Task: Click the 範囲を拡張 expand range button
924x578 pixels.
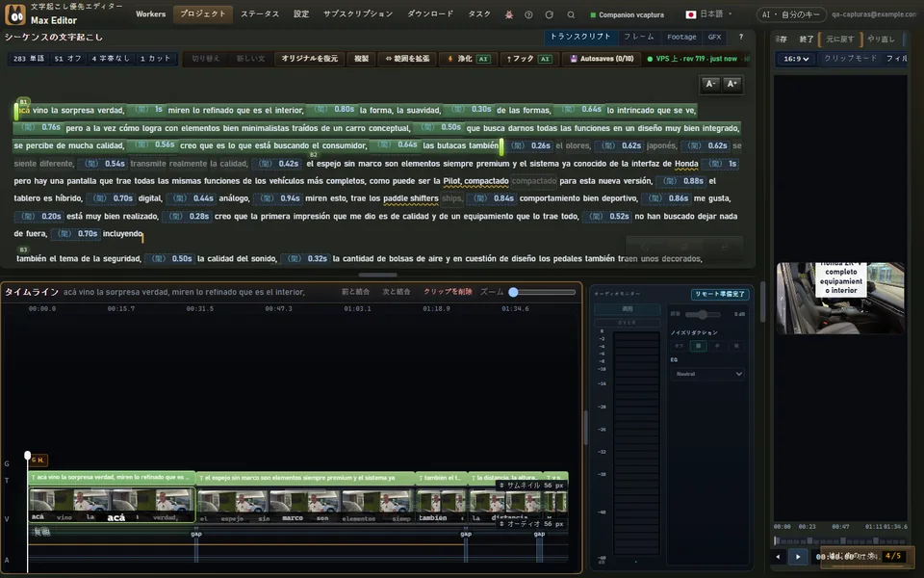Action: [407, 59]
